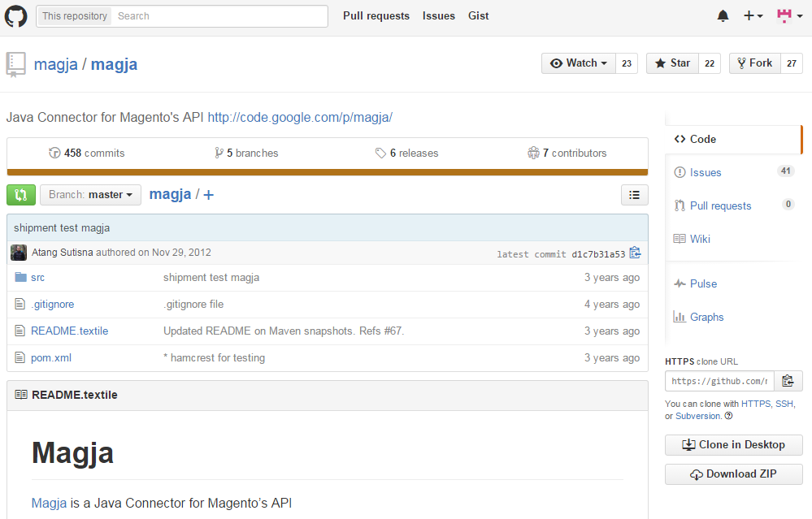The image size is (812, 519).
Task: Click the issues count badge 41
Action: point(786,171)
